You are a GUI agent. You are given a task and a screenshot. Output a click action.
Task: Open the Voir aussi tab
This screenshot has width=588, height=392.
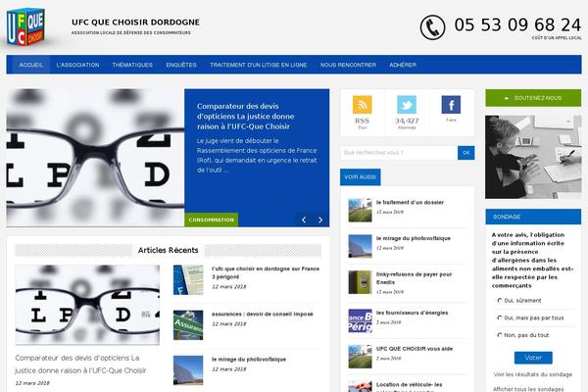(x=361, y=177)
